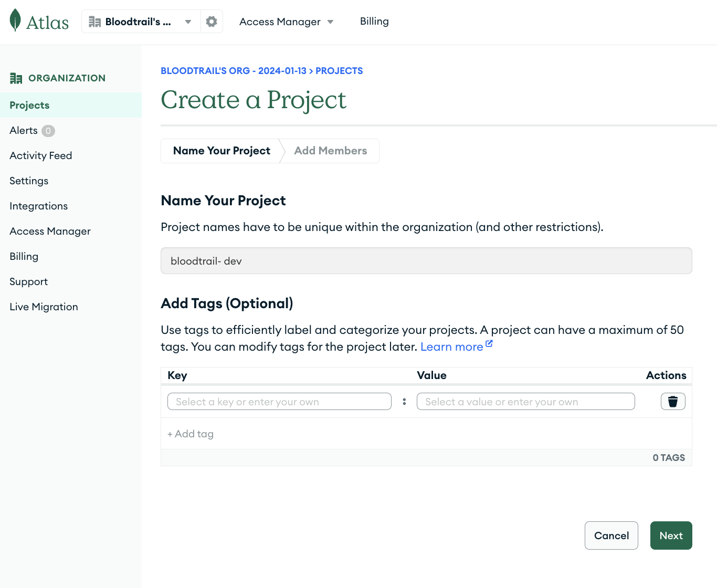Open the tag value combo box

[526, 402]
